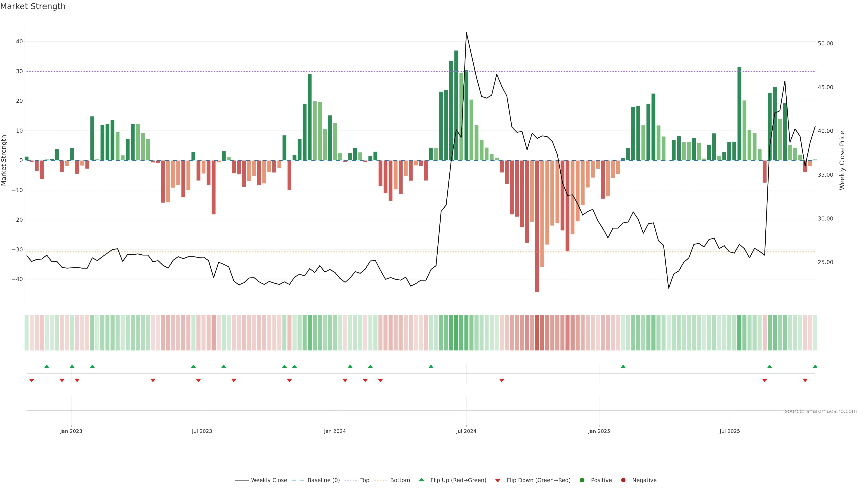Click the flip-up marker near Jan 2025

(623, 366)
